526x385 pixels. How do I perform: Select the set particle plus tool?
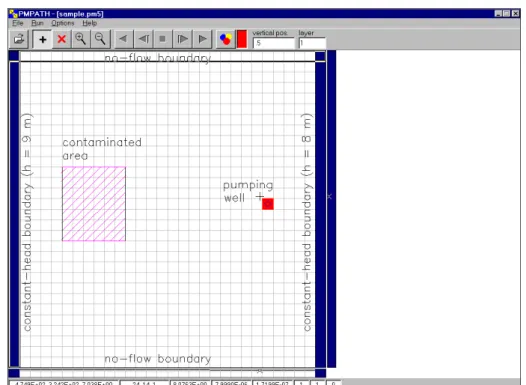click(x=42, y=39)
